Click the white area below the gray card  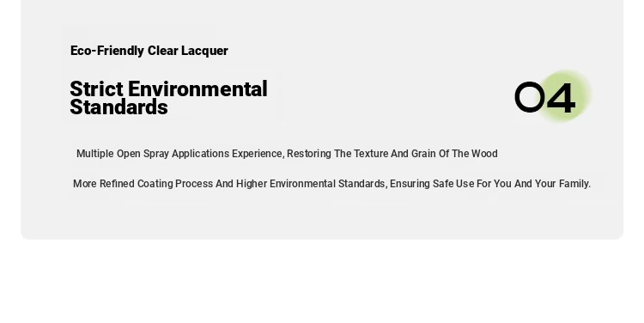(322, 282)
